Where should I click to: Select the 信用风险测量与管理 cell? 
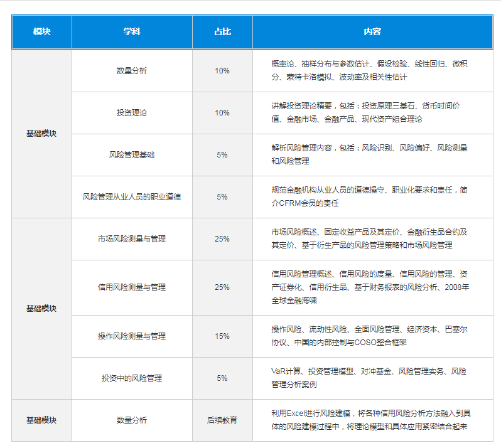[x=132, y=287]
